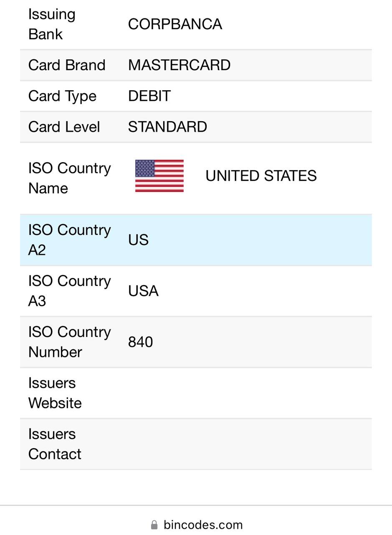Click the ISO Country A2 label
Viewport: 392px width, 535px height.
[x=70, y=240]
